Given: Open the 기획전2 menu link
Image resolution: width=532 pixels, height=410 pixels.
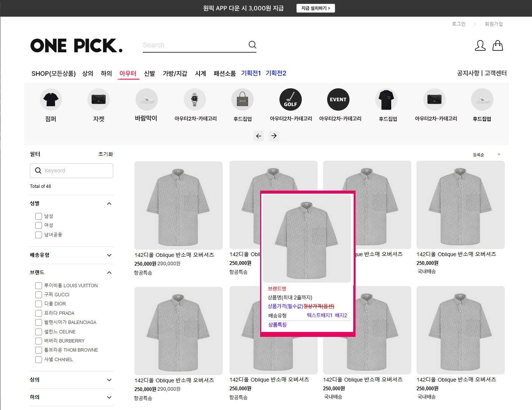Looking at the screenshot, I should (276, 73).
